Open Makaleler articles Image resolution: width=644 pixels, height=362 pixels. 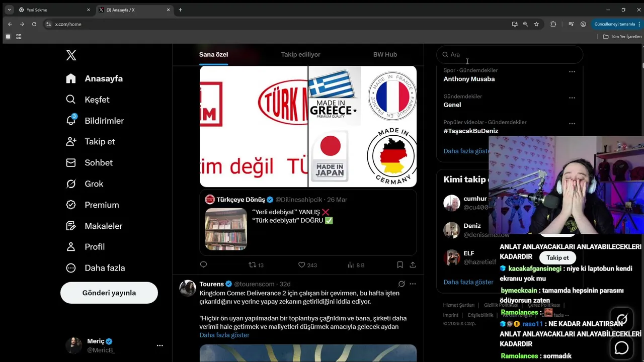94,226
